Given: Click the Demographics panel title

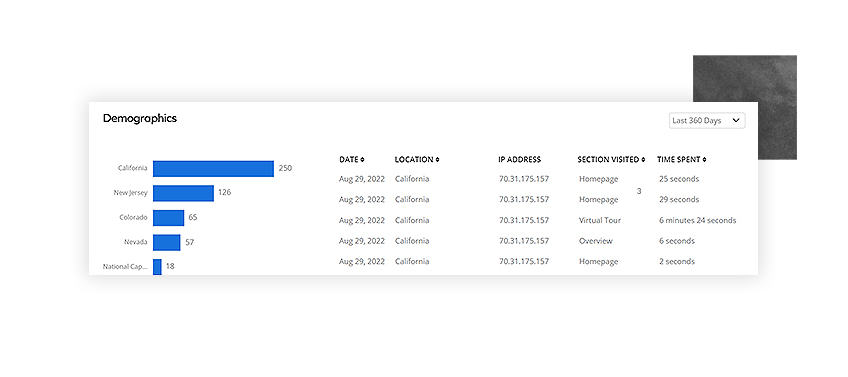Looking at the screenshot, I should coord(140,118).
